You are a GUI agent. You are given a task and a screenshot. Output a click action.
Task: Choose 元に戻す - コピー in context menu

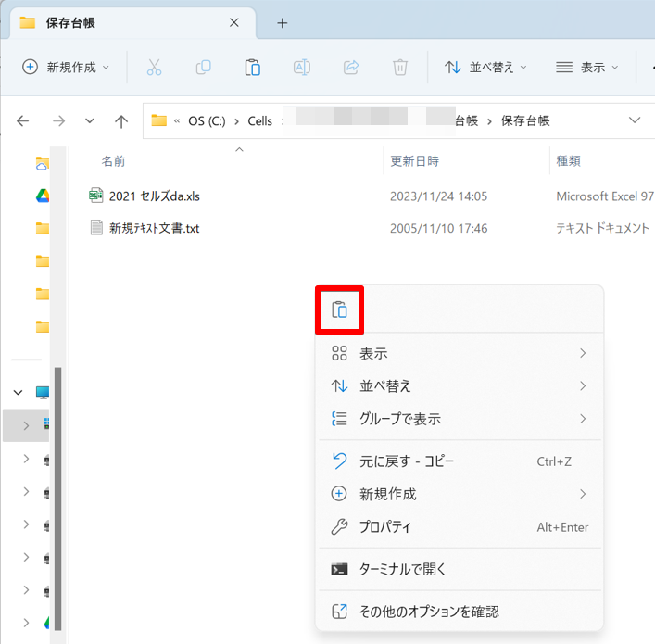click(x=460, y=461)
